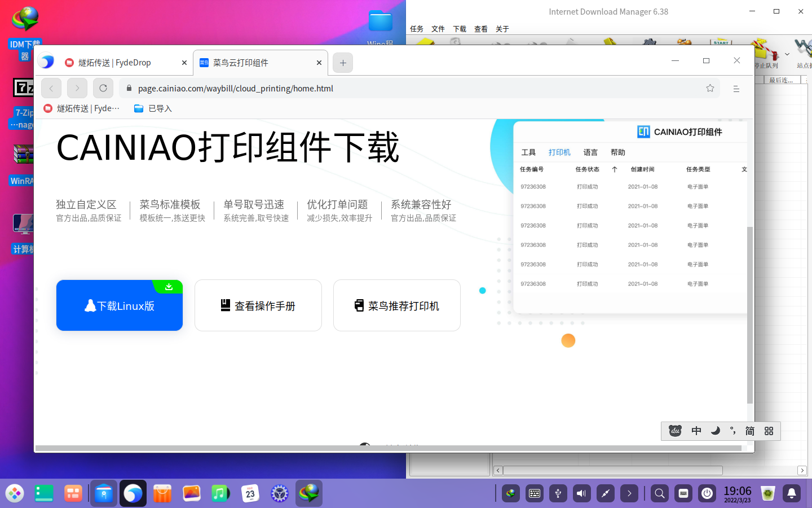Open the 查看 menu in IDM

tap(481, 29)
